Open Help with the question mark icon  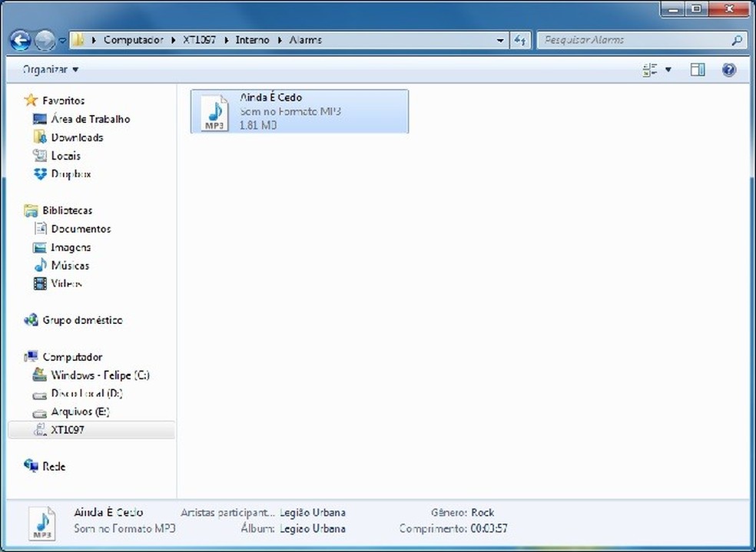click(729, 70)
